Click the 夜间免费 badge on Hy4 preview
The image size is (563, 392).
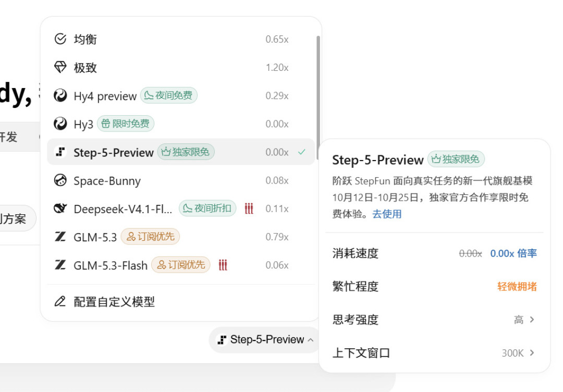[x=168, y=95]
